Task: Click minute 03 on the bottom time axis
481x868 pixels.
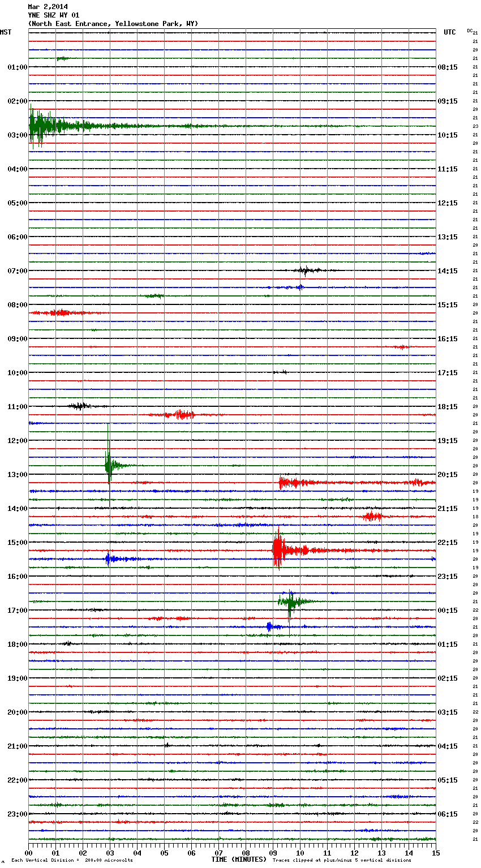Action: 110,852
